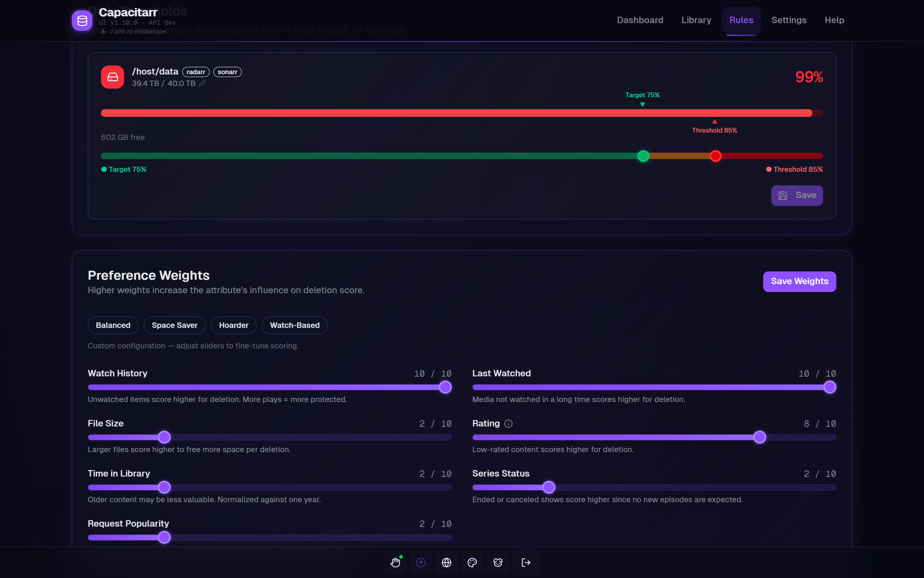Click the Last Watched weight slider handle

click(830, 387)
